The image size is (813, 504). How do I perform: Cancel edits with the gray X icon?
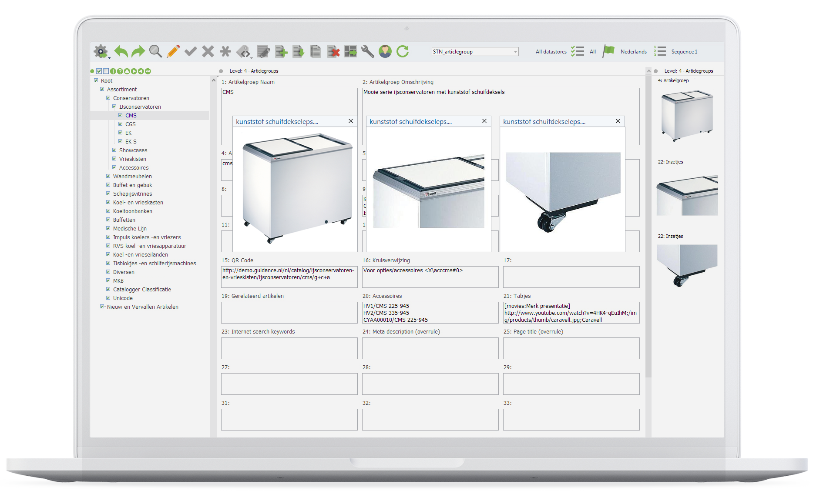point(208,51)
